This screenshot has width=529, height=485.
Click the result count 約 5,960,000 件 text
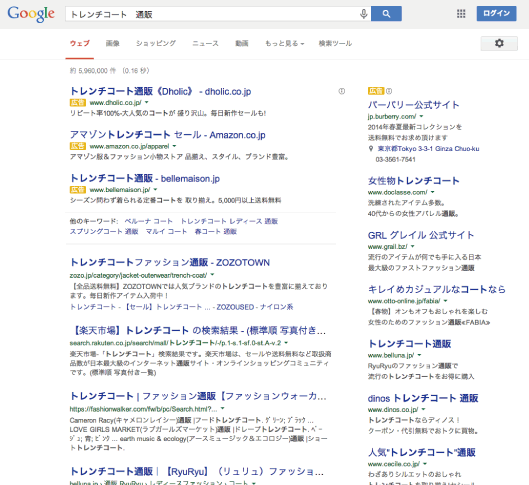[93, 71]
